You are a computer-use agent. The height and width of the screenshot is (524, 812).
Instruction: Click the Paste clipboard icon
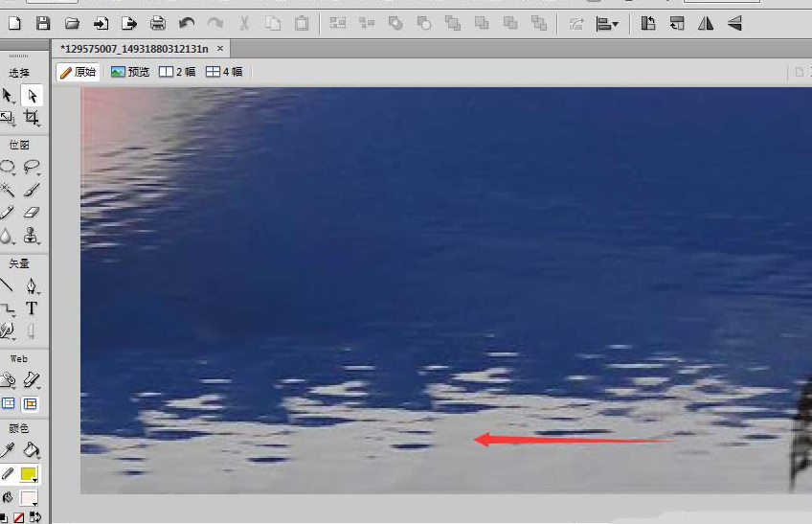point(302,23)
